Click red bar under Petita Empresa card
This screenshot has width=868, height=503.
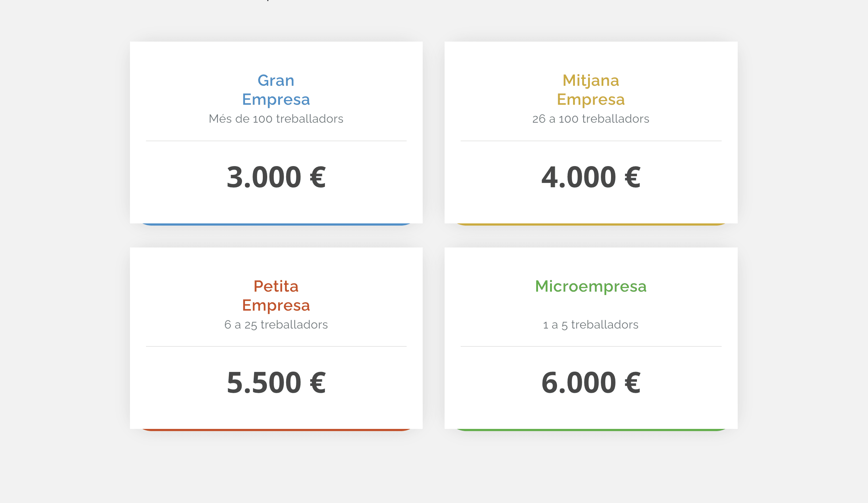[276, 430]
